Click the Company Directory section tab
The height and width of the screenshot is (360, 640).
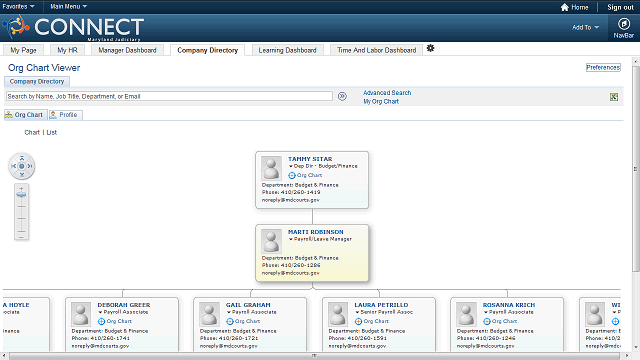(x=37, y=82)
